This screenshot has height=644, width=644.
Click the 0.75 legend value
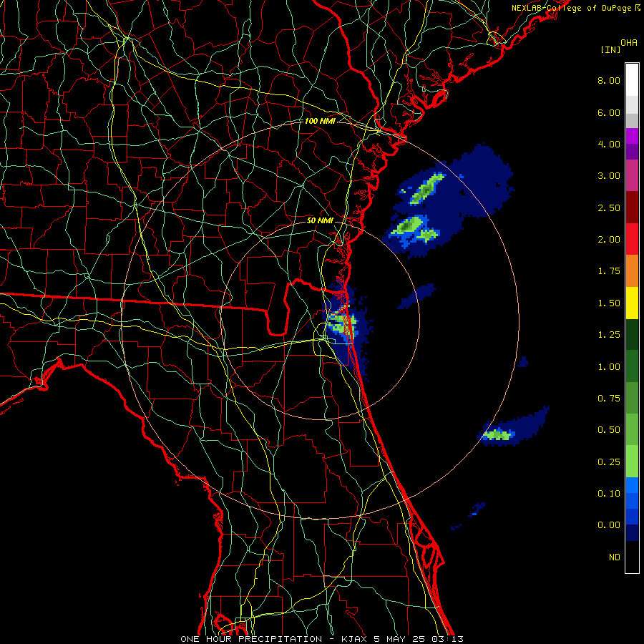[609, 399]
